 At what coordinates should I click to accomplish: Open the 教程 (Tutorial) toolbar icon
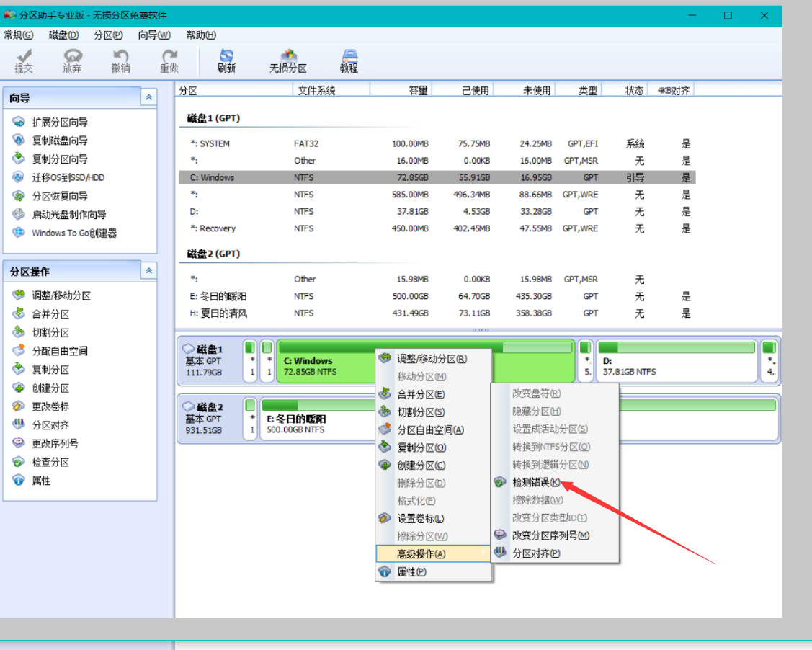(x=348, y=61)
